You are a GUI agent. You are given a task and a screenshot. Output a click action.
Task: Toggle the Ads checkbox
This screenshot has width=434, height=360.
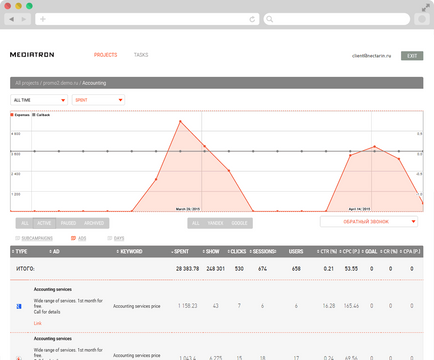pos(73,238)
